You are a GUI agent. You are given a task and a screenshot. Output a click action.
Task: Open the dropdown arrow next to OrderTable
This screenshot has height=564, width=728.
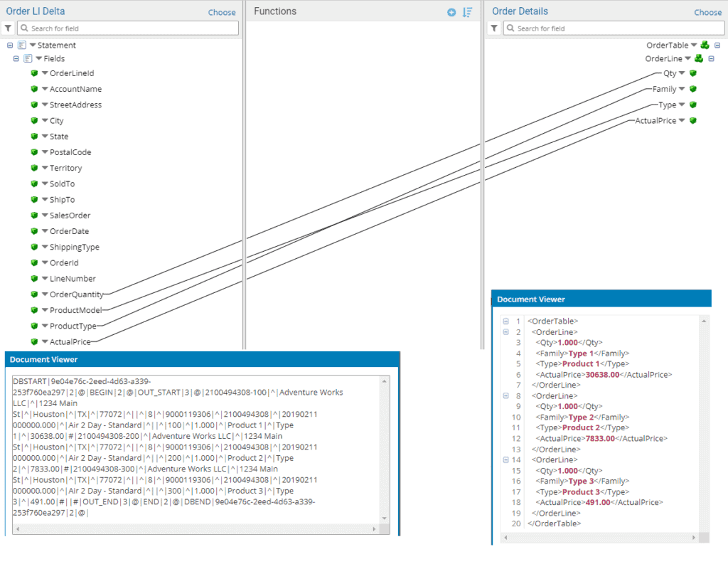click(x=694, y=45)
